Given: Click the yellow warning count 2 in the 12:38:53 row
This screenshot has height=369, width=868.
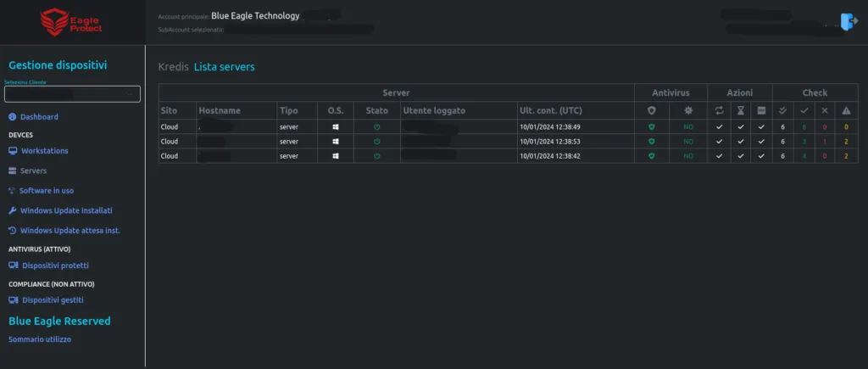Looking at the screenshot, I should tap(846, 142).
